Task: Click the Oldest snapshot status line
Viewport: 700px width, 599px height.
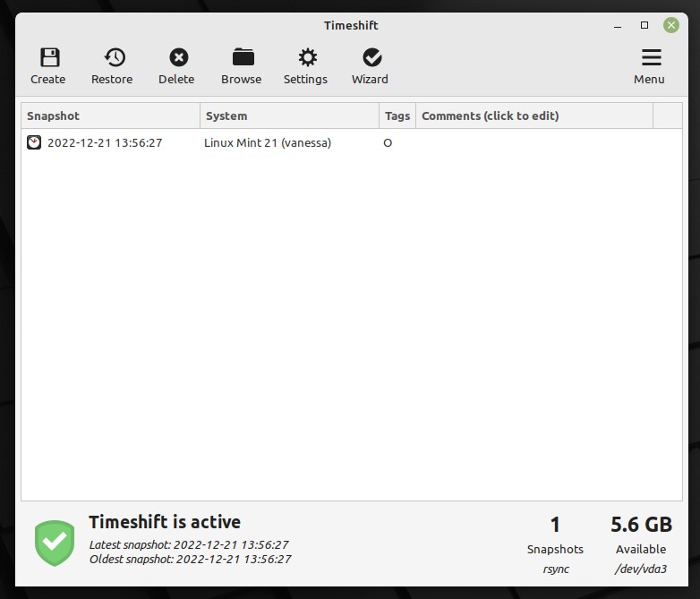Action: [190, 560]
